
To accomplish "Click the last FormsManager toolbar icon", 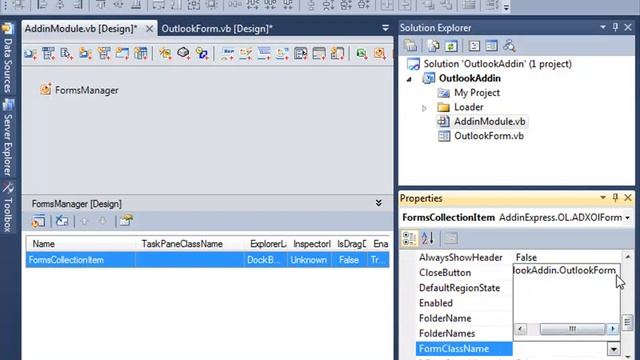I will coord(126,220).
